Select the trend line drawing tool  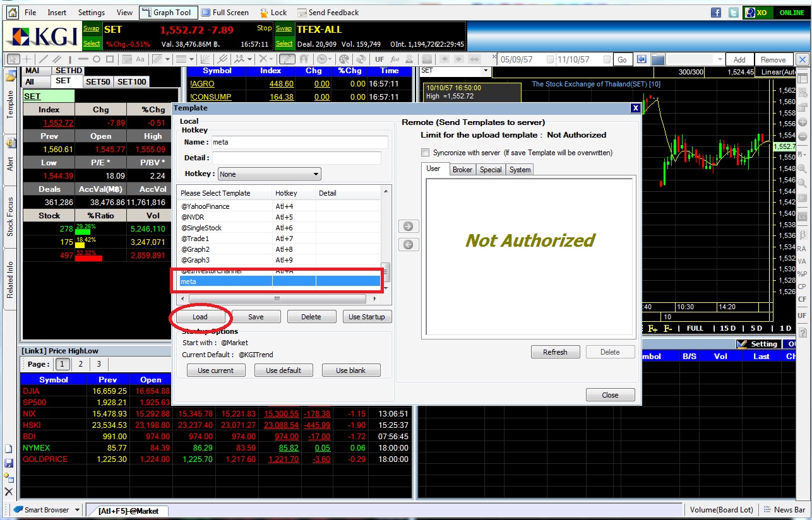click(42, 59)
